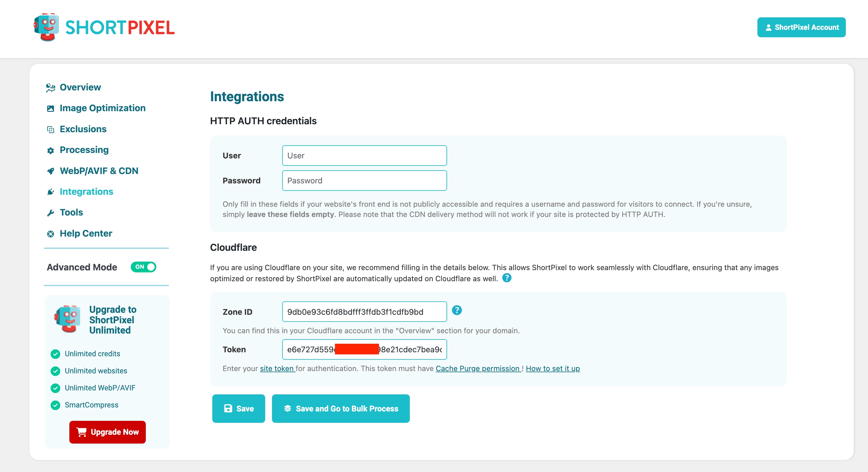
Task: Go to Exclusions settings
Action: 83,129
